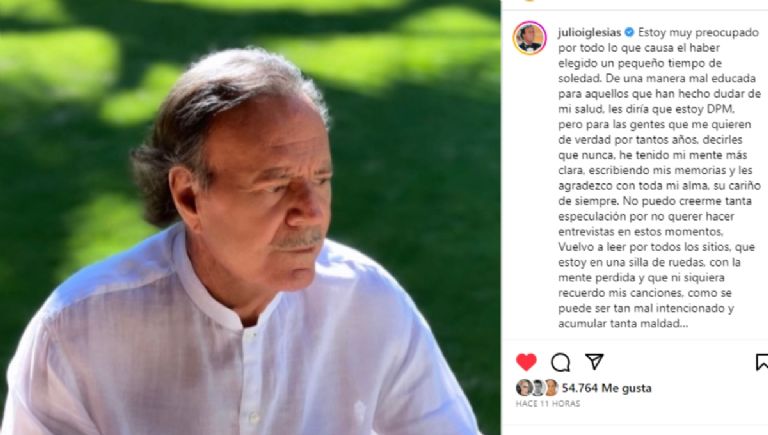Click the caption paragraph text
768x435 pixels.
(659, 178)
